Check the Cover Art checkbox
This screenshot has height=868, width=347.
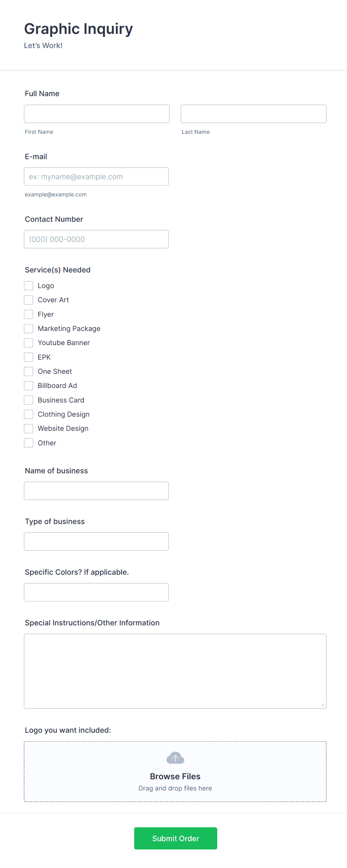point(28,300)
